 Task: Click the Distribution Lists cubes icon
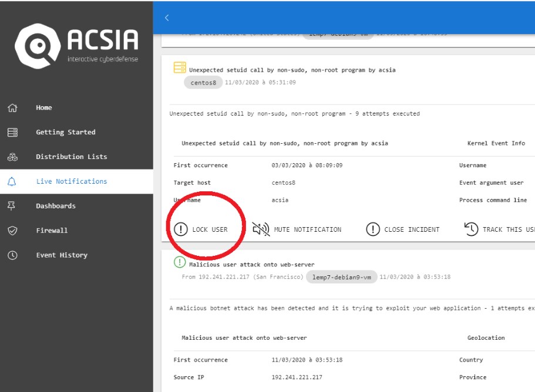click(12, 157)
